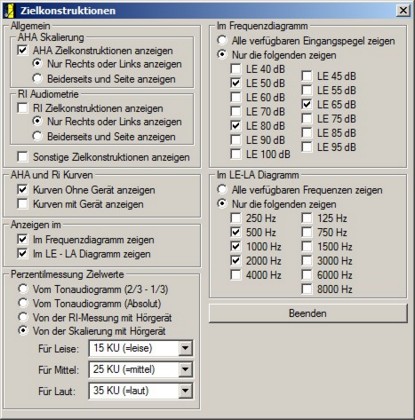Enable RI Zielkonstruktionen anzeigen checkbox
The image size is (415, 420).
pyautogui.click(x=22, y=108)
